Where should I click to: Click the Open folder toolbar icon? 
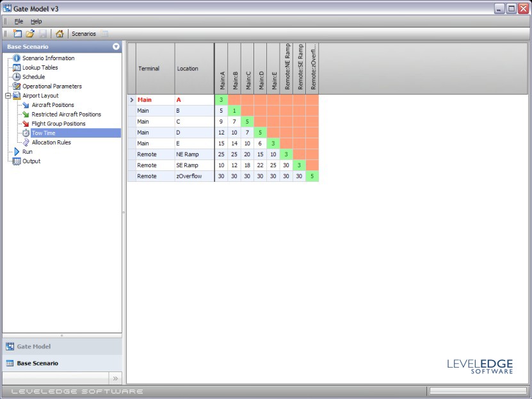click(x=29, y=33)
